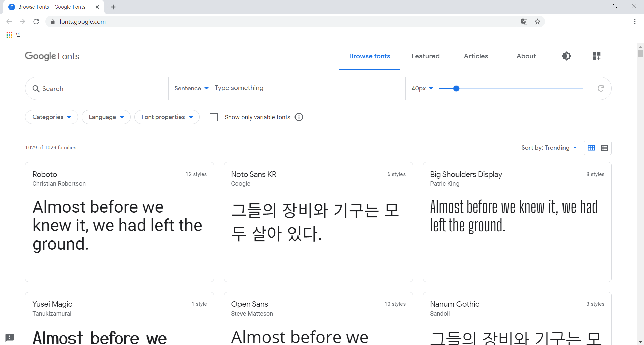Open the Sort by Trending dropdown

(x=549, y=148)
